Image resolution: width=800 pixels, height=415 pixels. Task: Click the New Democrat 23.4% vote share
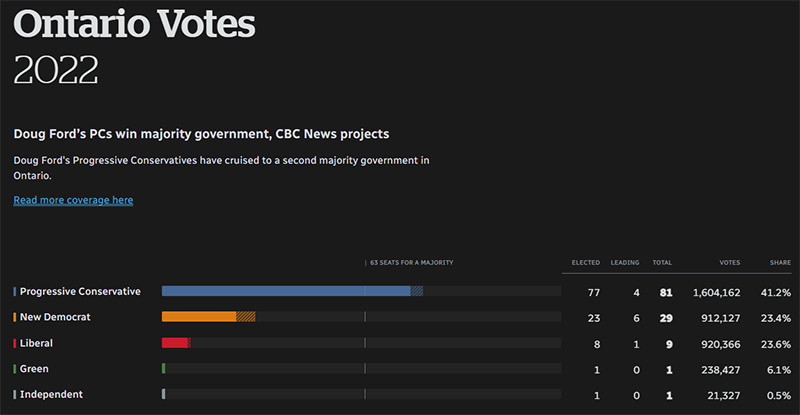(x=774, y=318)
